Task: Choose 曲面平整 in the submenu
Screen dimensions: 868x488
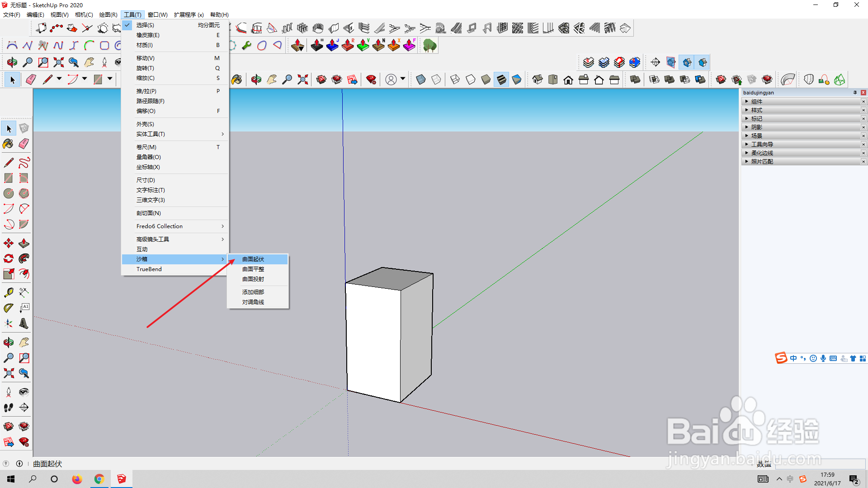Action: [x=258, y=269]
